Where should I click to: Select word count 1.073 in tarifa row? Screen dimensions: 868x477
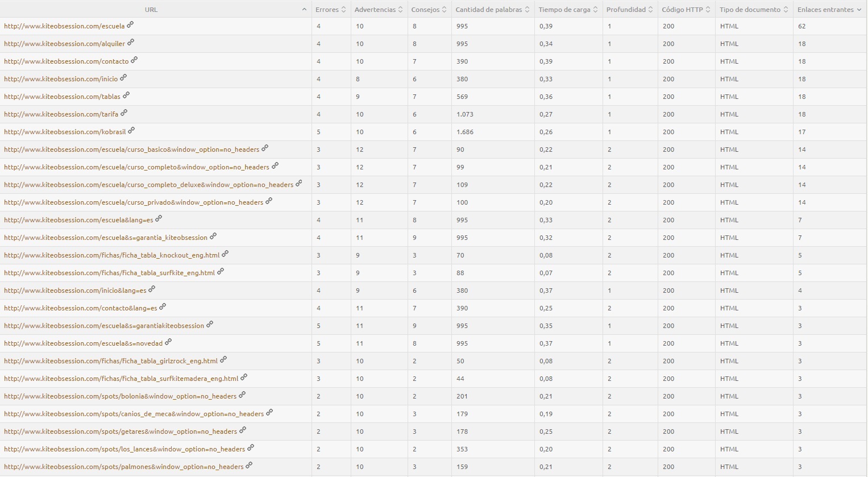coord(464,114)
